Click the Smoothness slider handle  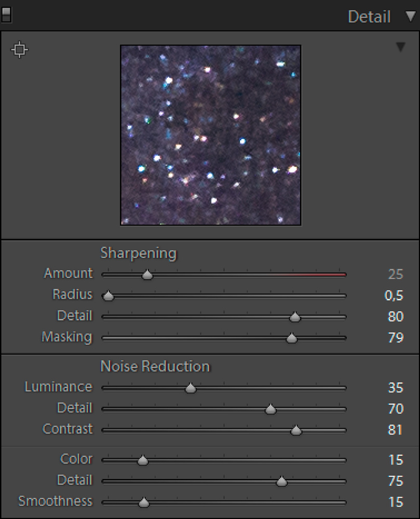click(x=144, y=502)
